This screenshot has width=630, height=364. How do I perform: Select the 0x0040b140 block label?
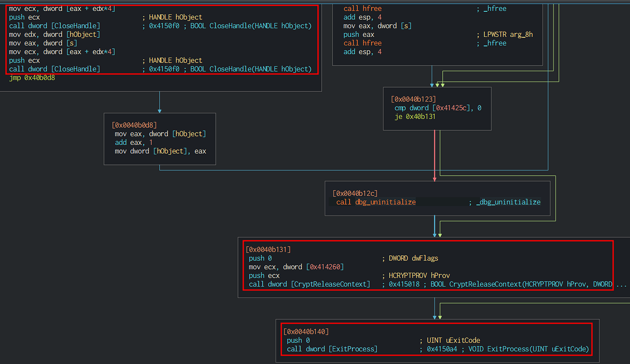click(x=306, y=332)
